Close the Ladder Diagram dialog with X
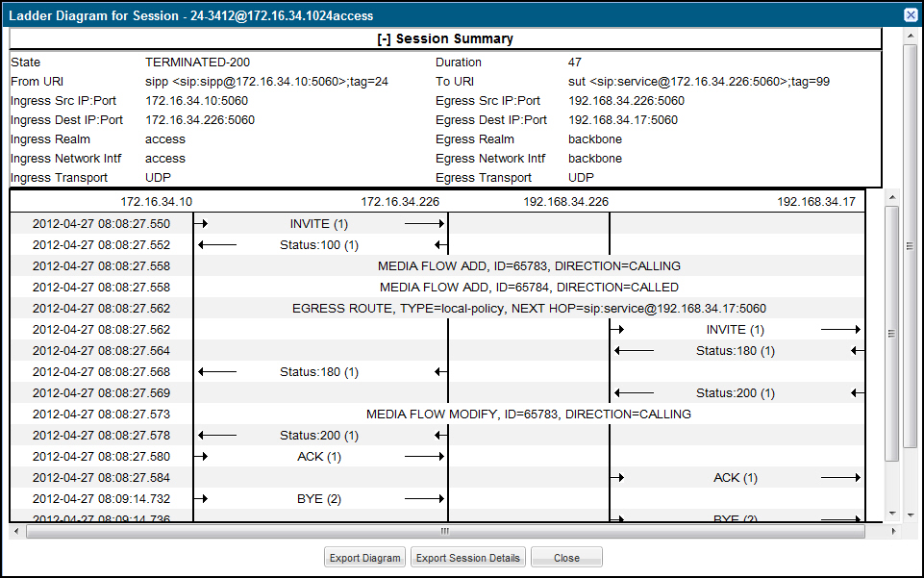Screen dimensions: 924x578 (911, 15)
